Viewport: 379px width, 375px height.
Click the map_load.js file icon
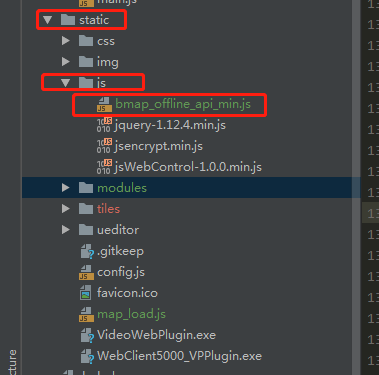pos(86,314)
